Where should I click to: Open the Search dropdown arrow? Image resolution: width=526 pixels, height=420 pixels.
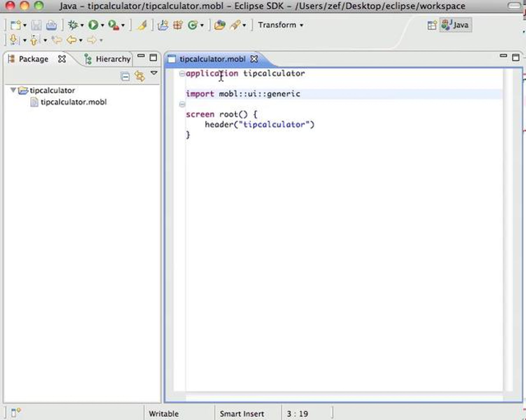click(244, 25)
